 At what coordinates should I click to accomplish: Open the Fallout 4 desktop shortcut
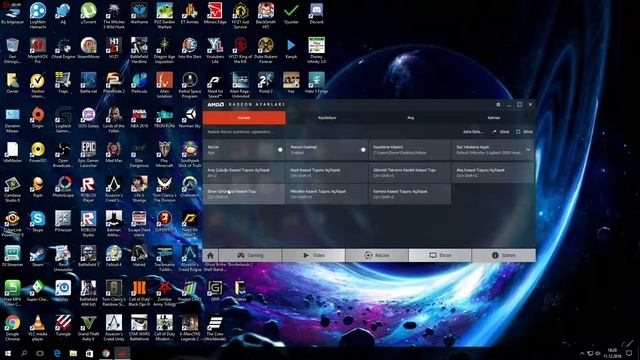[114, 256]
